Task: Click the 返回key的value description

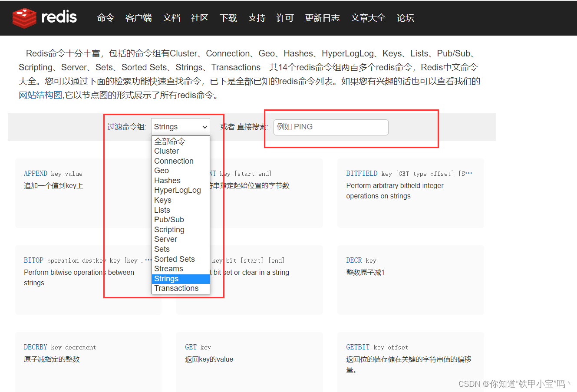Action: [x=209, y=359]
